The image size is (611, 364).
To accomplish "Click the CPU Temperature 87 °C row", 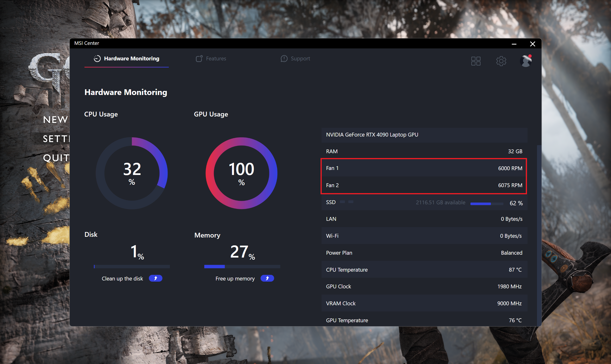I will click(424, 269).
